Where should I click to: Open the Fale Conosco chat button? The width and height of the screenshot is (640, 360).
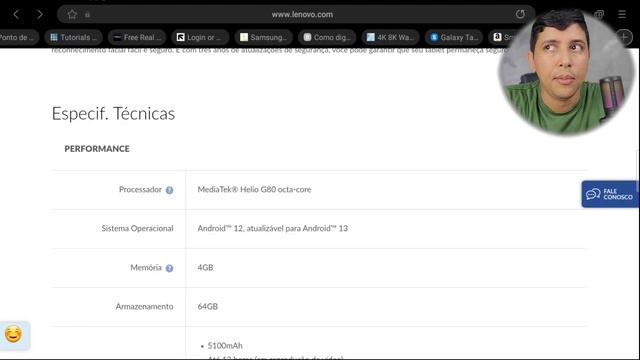(610, 194)
